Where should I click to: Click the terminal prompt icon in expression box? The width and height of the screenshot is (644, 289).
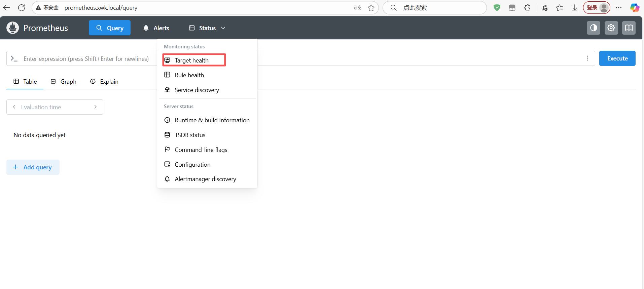click(x=14, y=58)
